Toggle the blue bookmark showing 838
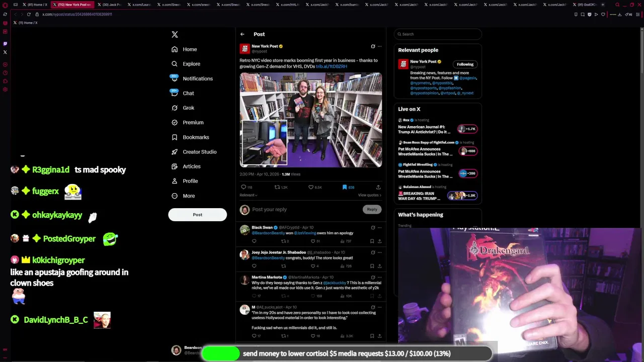The width and height of the screenshot is (644, 362). tap(348, 187)
